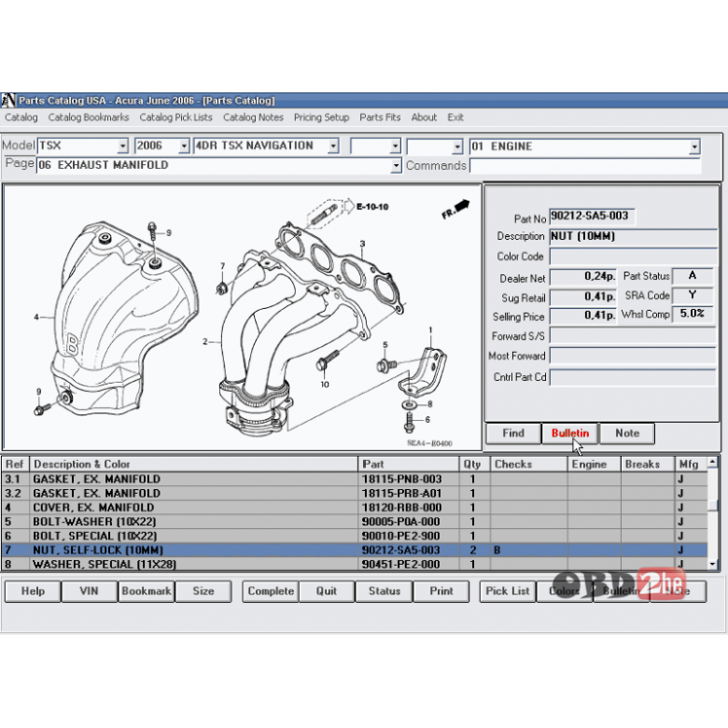Open Catalog Notes menu
The height and width of the screenshot is (728, 728).
click(x=253, y=118)
